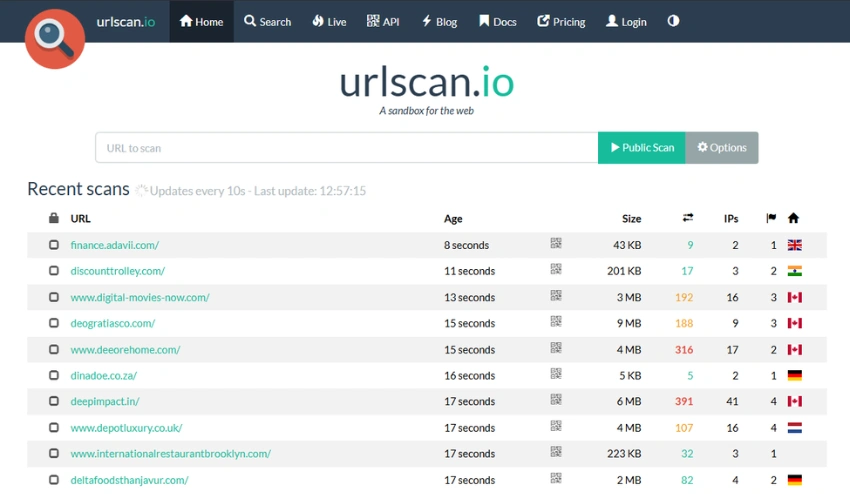Check the box for internationalrestaurantbrooklyn.com

point(54,453)
